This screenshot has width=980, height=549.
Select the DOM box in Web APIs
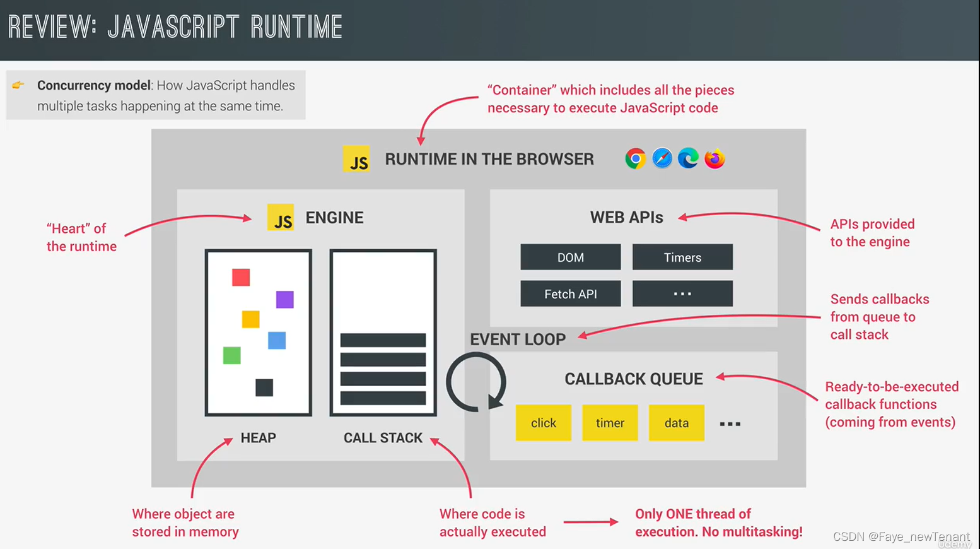[571, 257]
